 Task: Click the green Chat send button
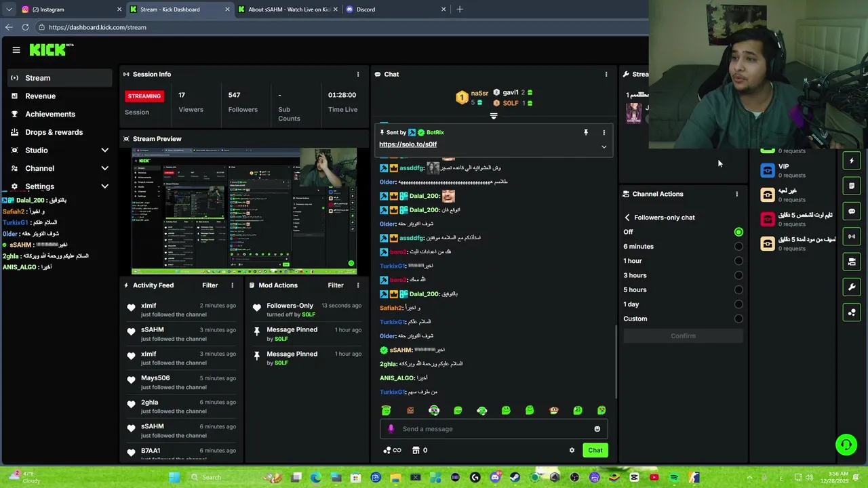click(x=595, y=450)
